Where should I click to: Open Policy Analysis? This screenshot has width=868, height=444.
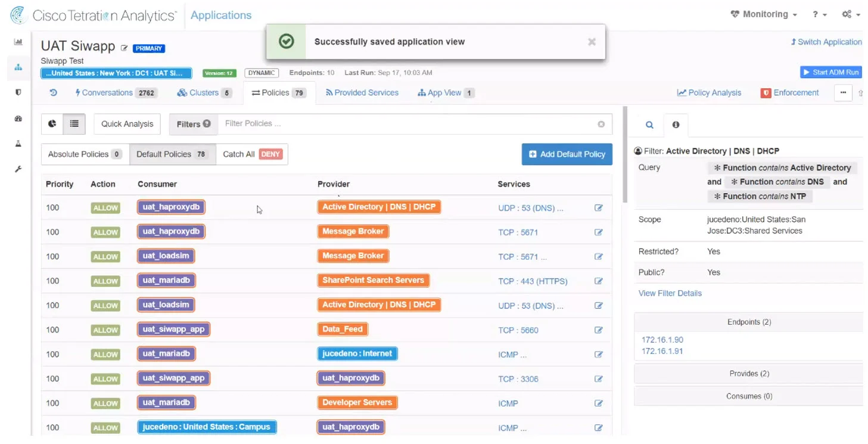709,93
